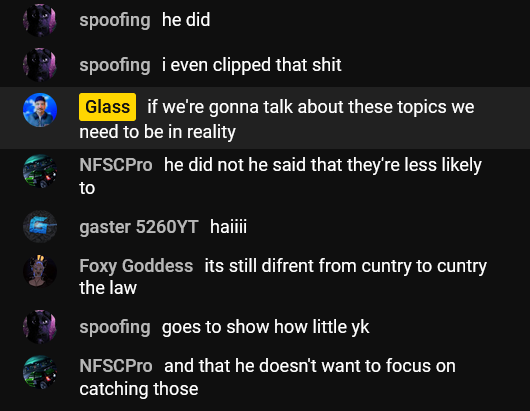
Task: Click spoofing's name on 'goes to show' message
Action: (115, 327)
